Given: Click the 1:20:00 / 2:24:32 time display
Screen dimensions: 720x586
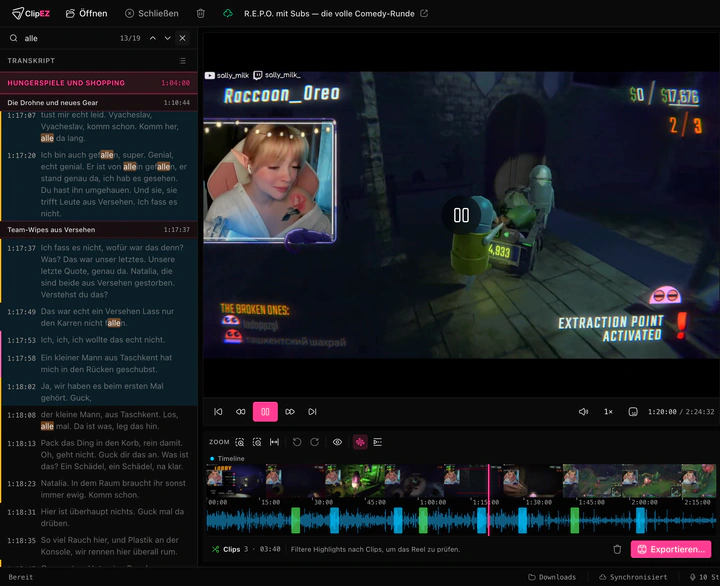Looking at the screenshot, I should coord(681,411).
